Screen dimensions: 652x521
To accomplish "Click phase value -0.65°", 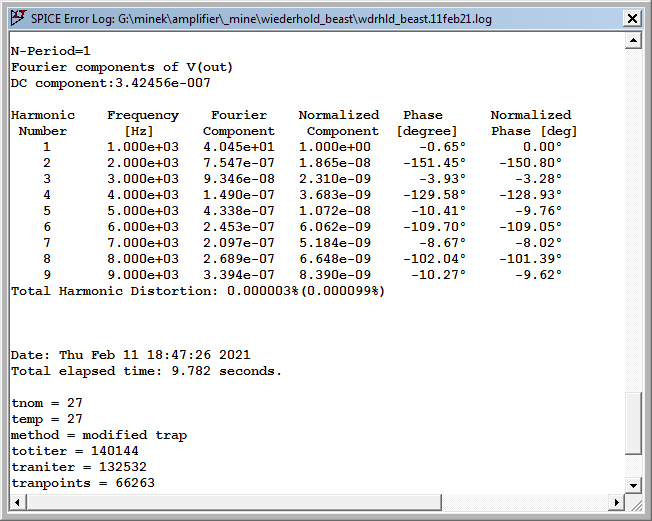I will [x=442, y=147].
